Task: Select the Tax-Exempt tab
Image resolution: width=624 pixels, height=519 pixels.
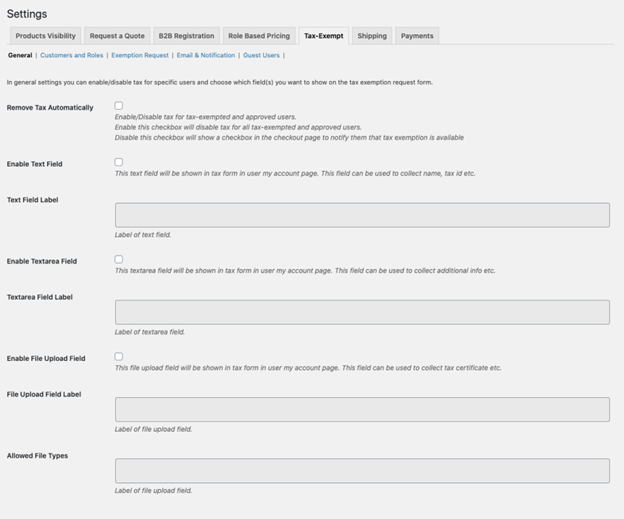Action: point(323,36)
